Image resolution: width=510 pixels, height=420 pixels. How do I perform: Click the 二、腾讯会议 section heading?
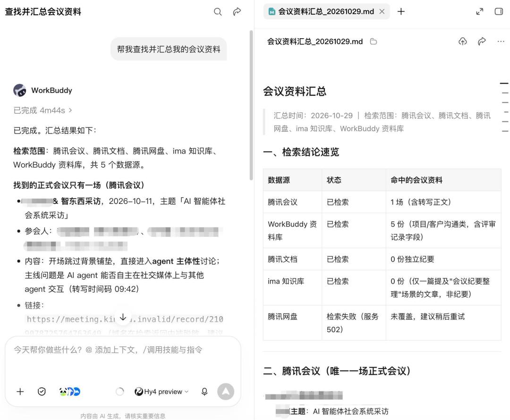tap(337, 371)
